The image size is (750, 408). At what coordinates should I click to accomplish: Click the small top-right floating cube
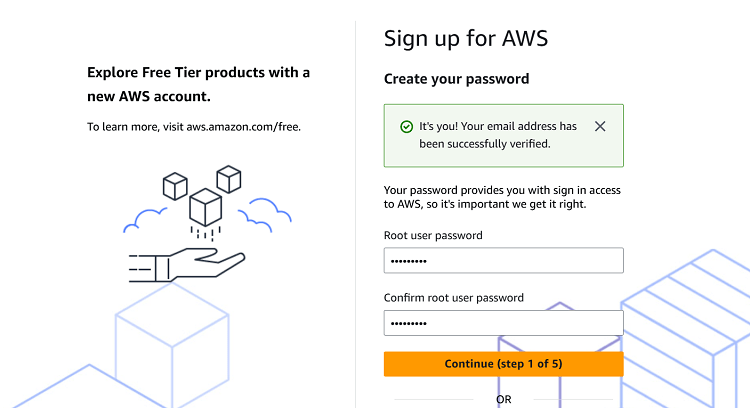pyautogui.click(x=229, y=178)
